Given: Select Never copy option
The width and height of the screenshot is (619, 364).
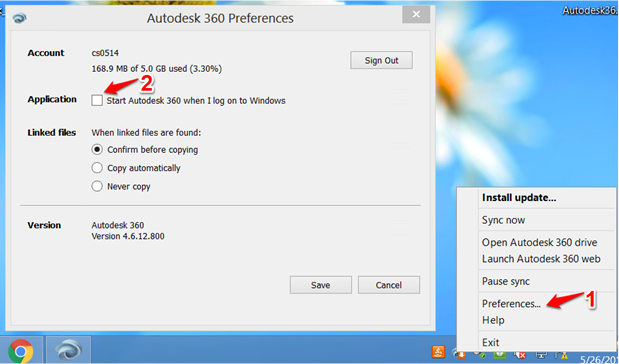Looking at the screenshot, I should [x=97, y=186].
